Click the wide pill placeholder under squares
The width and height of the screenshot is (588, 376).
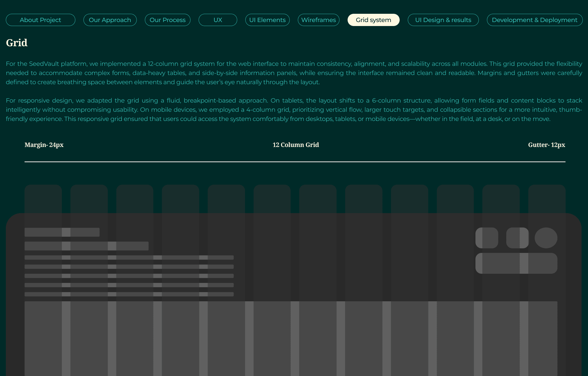[516, 263]
